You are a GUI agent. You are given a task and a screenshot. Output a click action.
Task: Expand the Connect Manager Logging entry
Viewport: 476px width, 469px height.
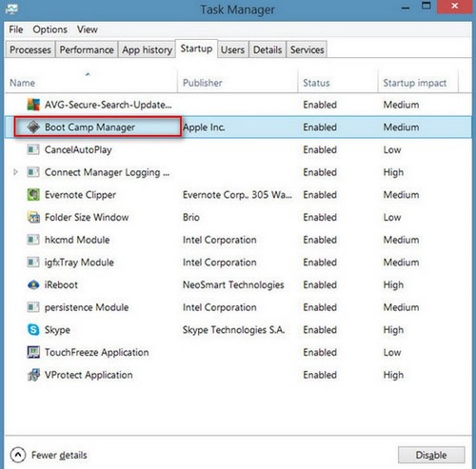coord(15,172)
